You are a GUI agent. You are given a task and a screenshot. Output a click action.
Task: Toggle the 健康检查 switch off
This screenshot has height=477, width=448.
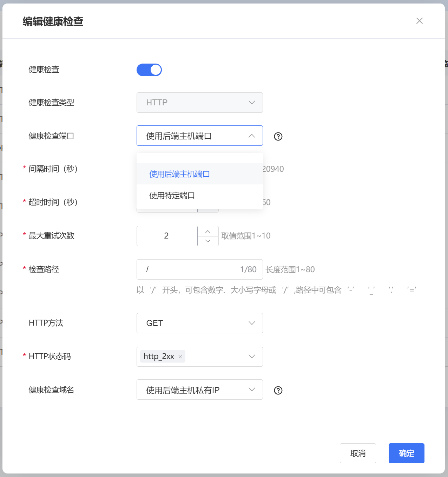(x=149, y=70)
